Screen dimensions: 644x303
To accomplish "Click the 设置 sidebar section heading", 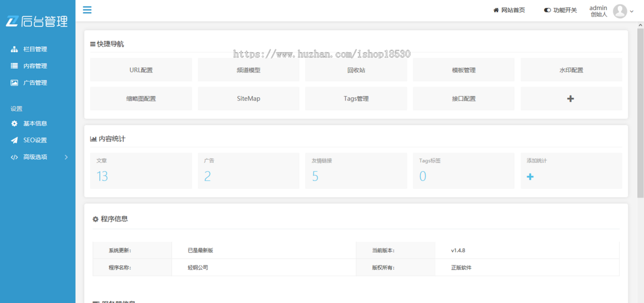I will pyautogui.click(x=16, y=109).
